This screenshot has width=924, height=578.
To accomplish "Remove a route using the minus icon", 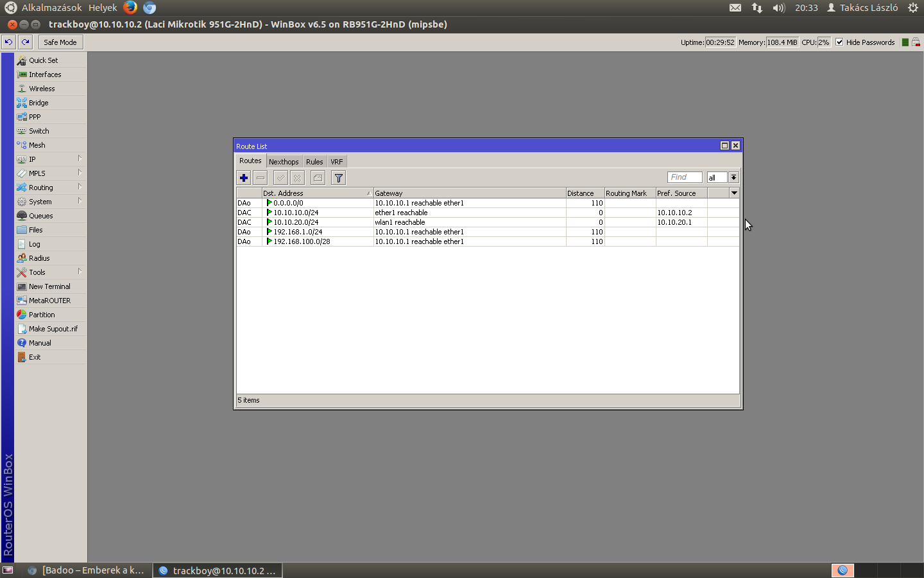I will click(x=261, y=178).
